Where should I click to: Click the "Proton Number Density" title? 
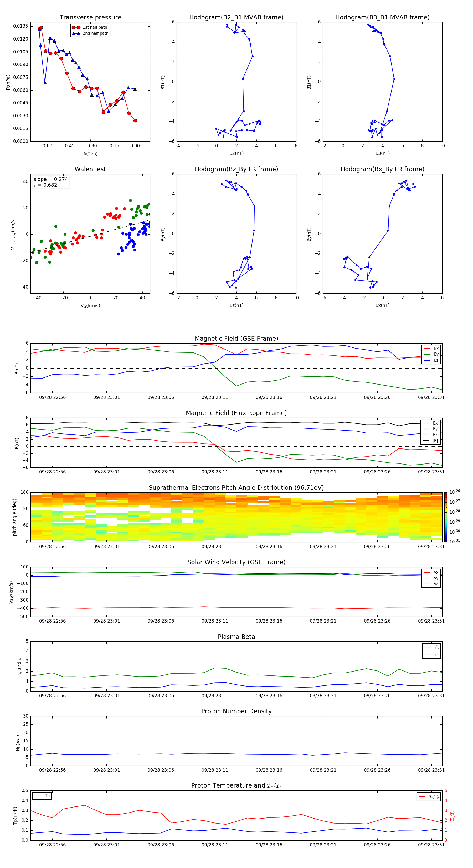pos(236,711)
